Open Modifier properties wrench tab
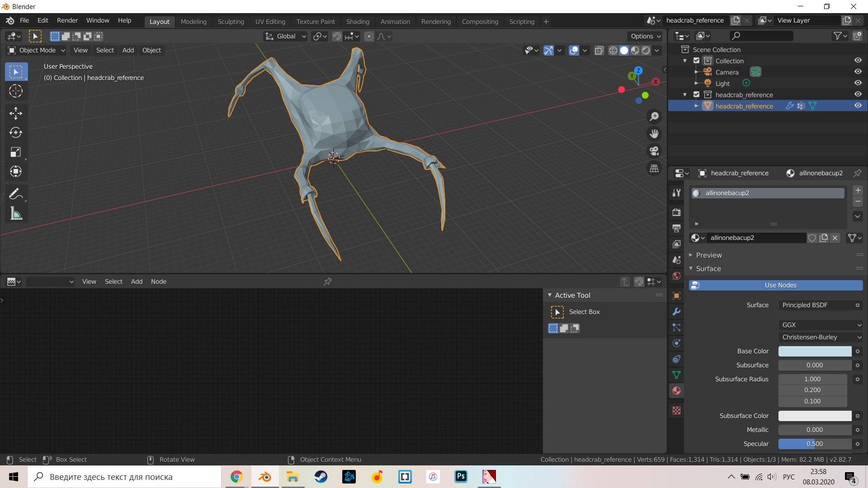Image resolution: width=868 pixels, height=488 pixels. tap(676, 311)
